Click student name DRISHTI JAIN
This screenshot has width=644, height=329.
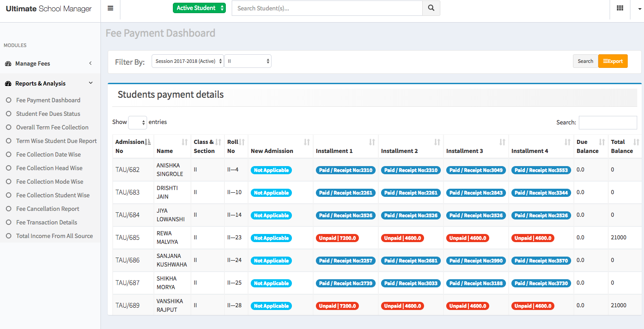point(167,192)
